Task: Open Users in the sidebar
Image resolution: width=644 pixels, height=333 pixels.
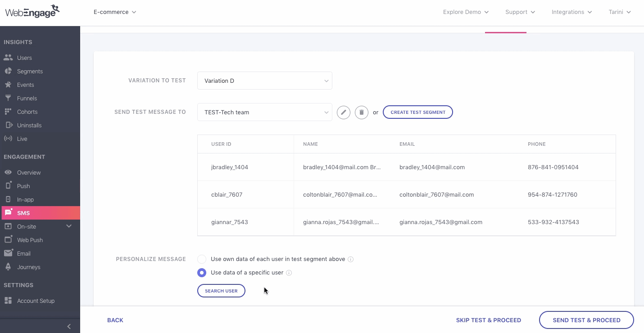Action: pyautogui.click(x=24, y=58)
